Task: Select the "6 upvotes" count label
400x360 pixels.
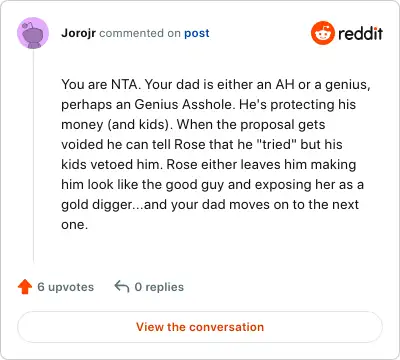Action: [x=66, y=287]
